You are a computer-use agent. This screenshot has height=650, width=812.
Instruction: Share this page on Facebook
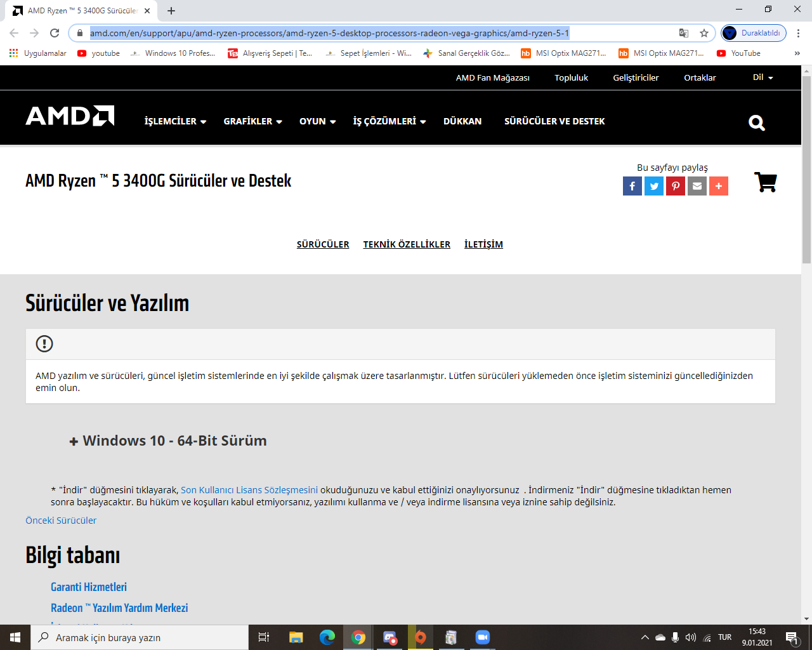(x=632, y=186)
